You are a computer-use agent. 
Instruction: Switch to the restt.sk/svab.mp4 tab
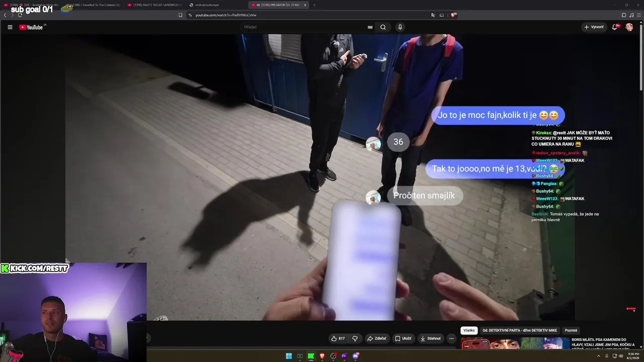pos(216,5)
